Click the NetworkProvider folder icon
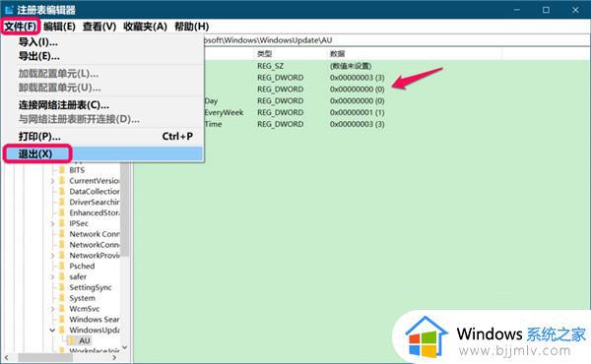The image size is (591, 364). point(62,255)
